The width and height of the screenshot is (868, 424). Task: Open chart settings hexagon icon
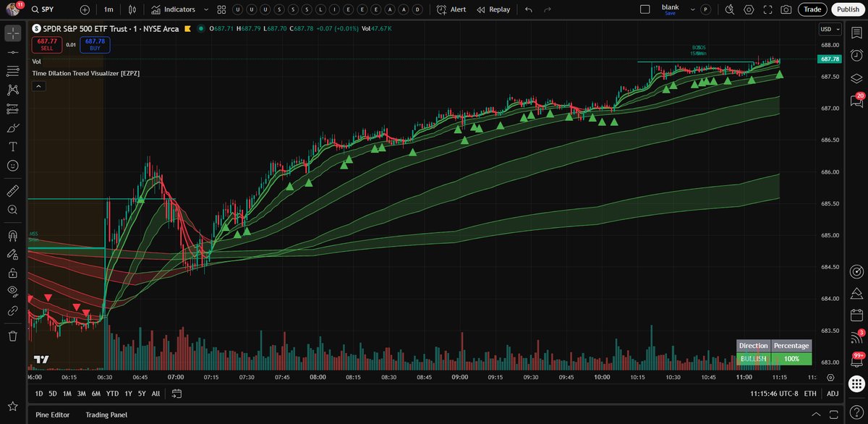tap(749, 9)
